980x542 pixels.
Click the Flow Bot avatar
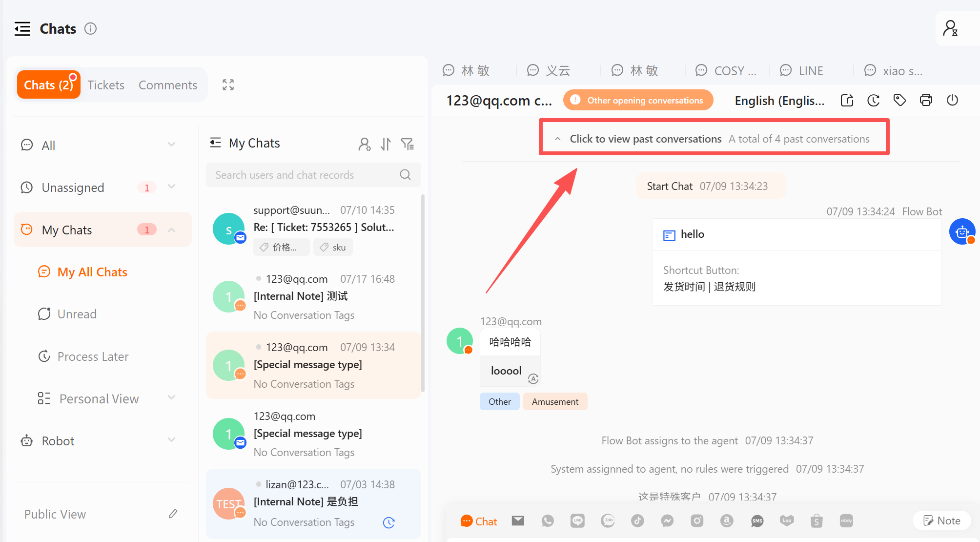pos(962,231)
